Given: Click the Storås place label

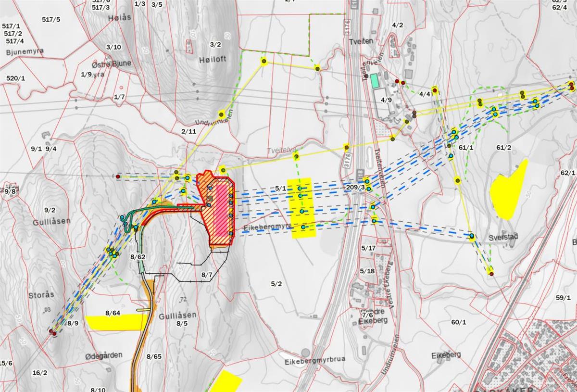Looking at the screenshot, I should pos(41,294).
